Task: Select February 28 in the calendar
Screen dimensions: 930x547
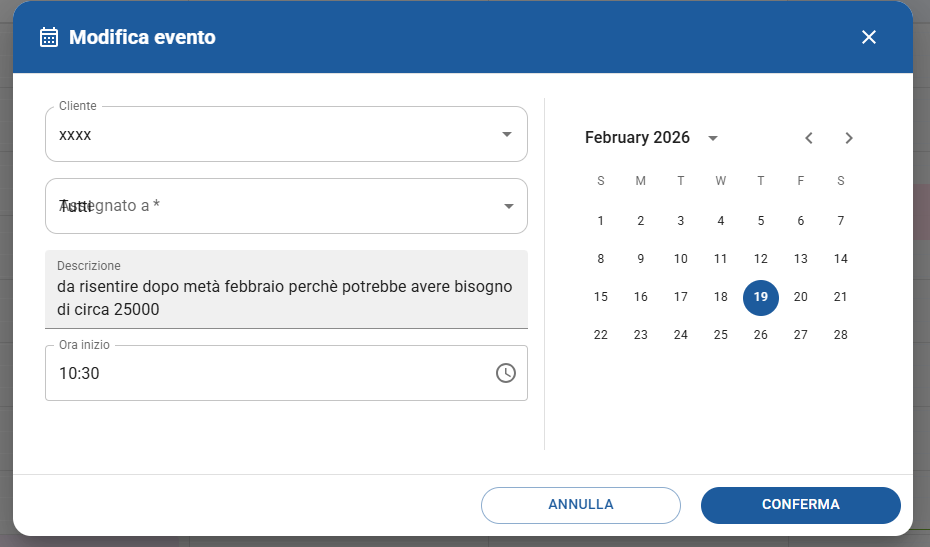Action: (x=841, y=335)
